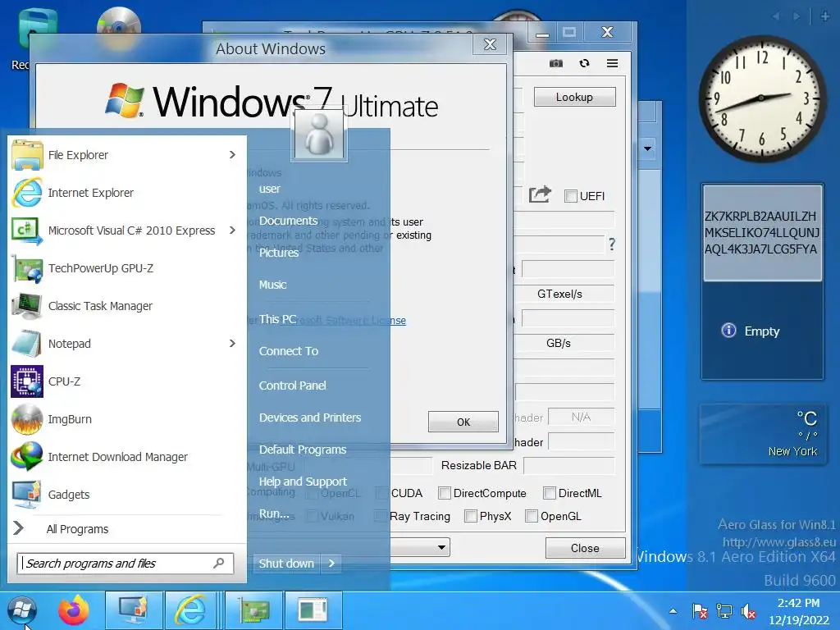Open the Shut down options arrow
Image resolution: width=840 pixels, height=630 pixels.
pyautogui.click(x=331, y=563)
